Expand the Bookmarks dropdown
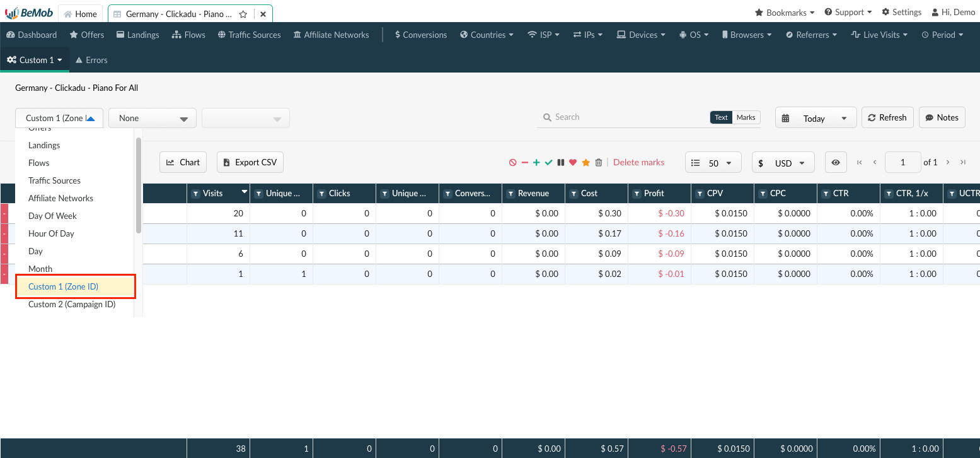Viewport: 980px width, 458px height. point(785,12)
